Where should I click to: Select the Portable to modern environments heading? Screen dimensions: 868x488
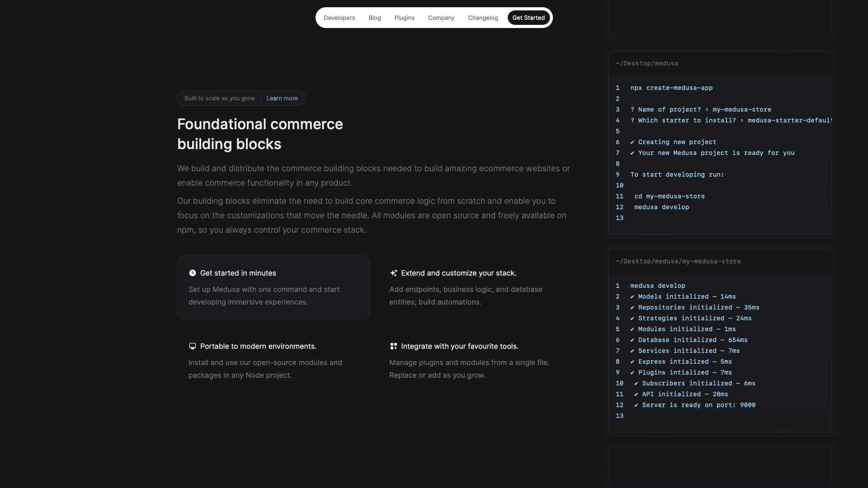pyautogui.click(x=258, y=346)
